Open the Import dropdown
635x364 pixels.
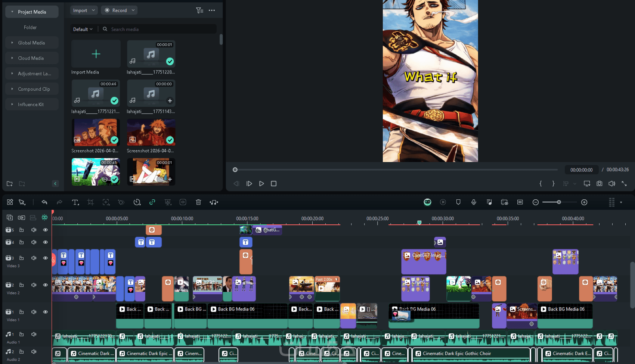(x=84, y=10)
